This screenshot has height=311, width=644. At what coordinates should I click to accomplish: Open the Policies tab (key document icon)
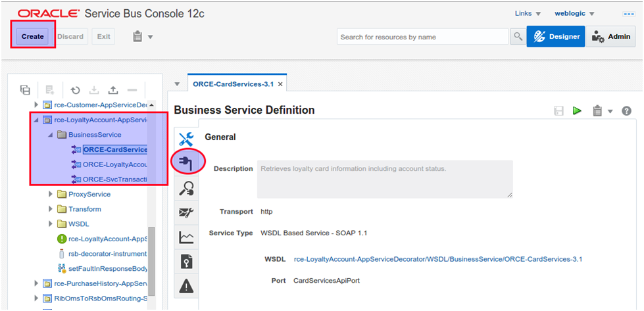click(186, 261)
